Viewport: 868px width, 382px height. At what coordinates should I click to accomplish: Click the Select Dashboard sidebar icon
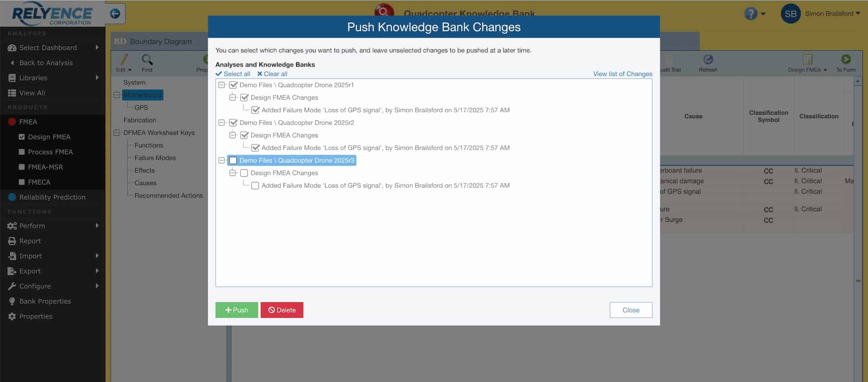coord(12,48)
